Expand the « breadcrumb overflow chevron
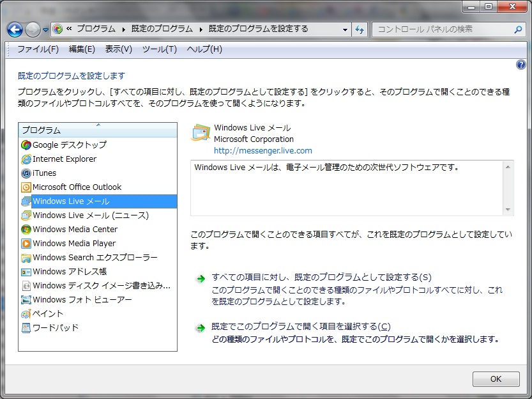The image size is (532, 399). point(69,29)
